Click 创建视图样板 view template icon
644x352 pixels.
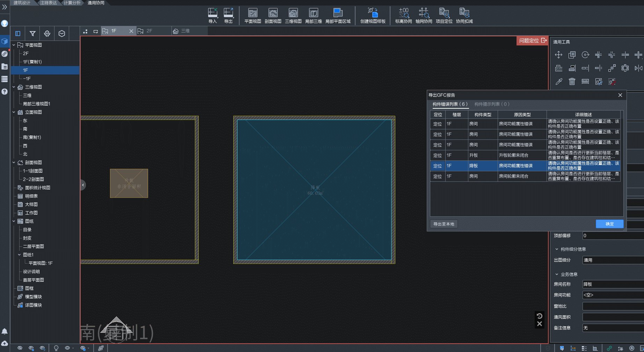373,15
